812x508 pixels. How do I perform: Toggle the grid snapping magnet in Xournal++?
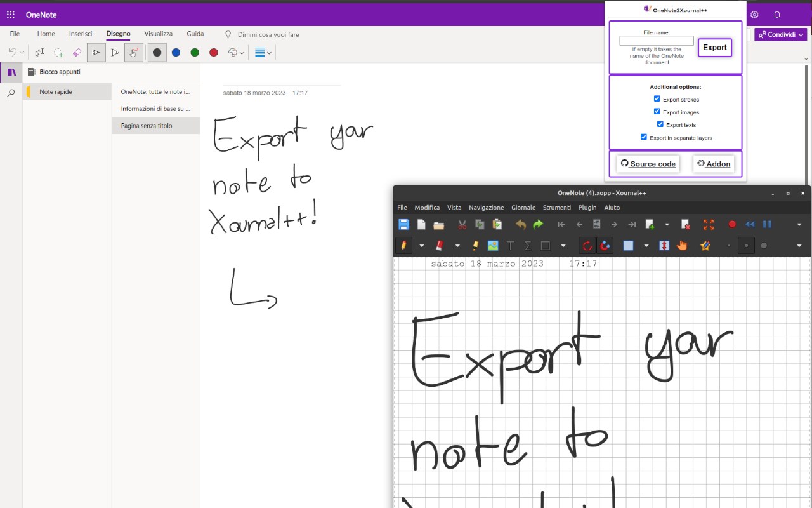605,245
